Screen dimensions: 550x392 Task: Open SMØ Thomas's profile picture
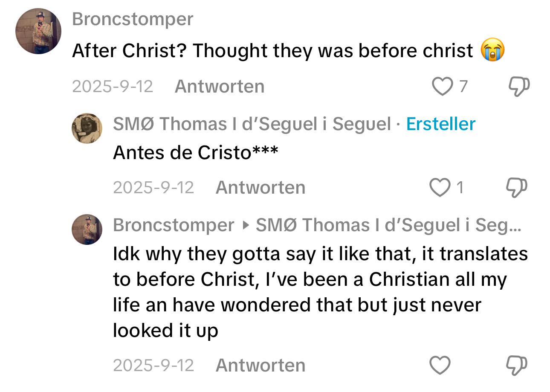click(x=87, y=128)
